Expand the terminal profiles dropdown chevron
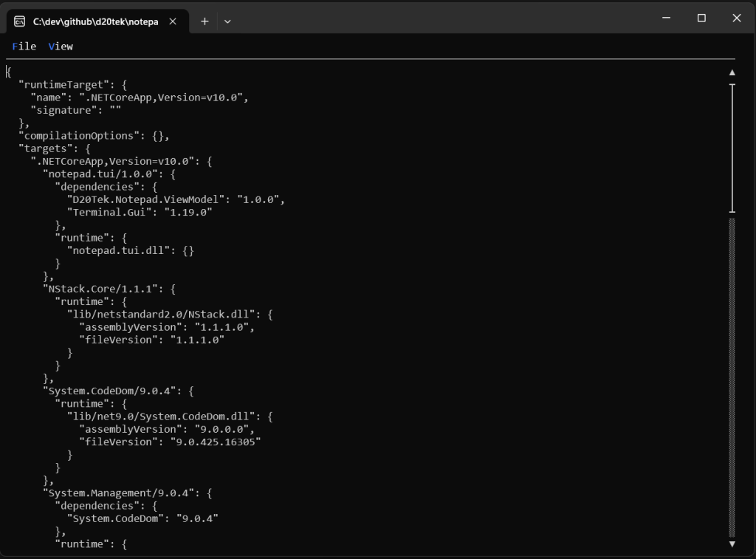Viewport: 756px width, 559px height. (227, 21)
